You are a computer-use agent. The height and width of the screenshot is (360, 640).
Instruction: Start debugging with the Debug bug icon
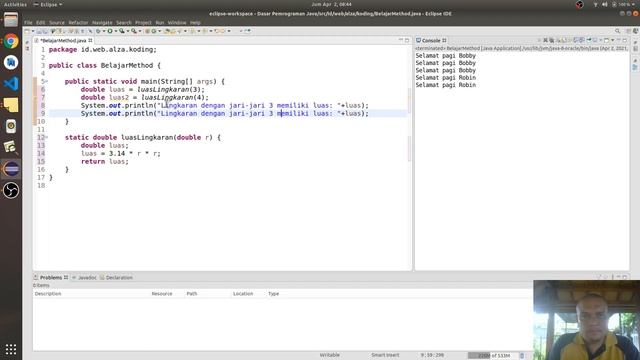98,31
